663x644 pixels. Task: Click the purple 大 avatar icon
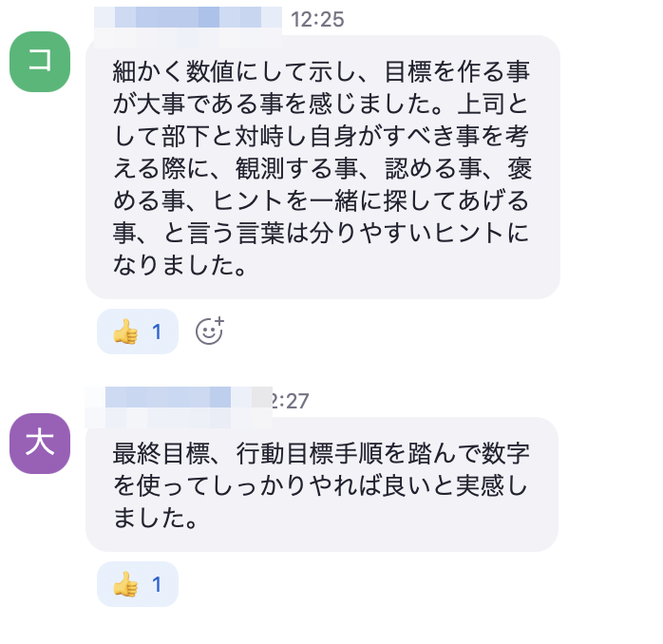[40, 444]
